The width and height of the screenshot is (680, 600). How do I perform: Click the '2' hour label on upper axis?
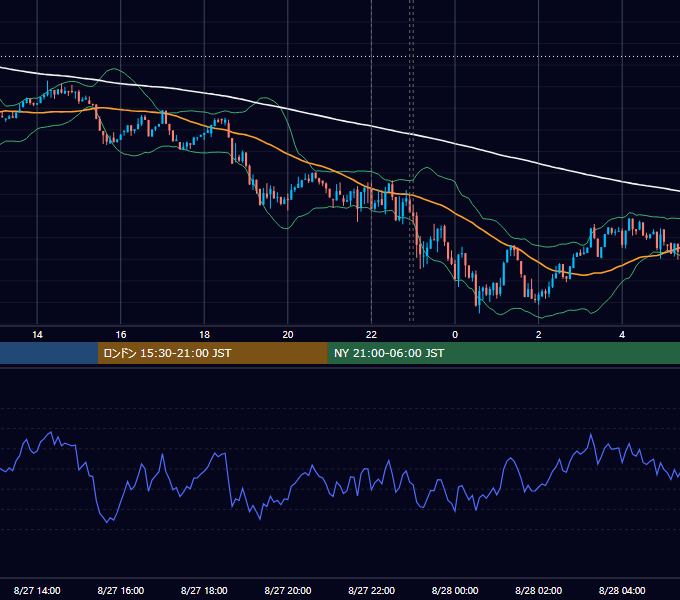pyautogui.click(x=539, y=335)
